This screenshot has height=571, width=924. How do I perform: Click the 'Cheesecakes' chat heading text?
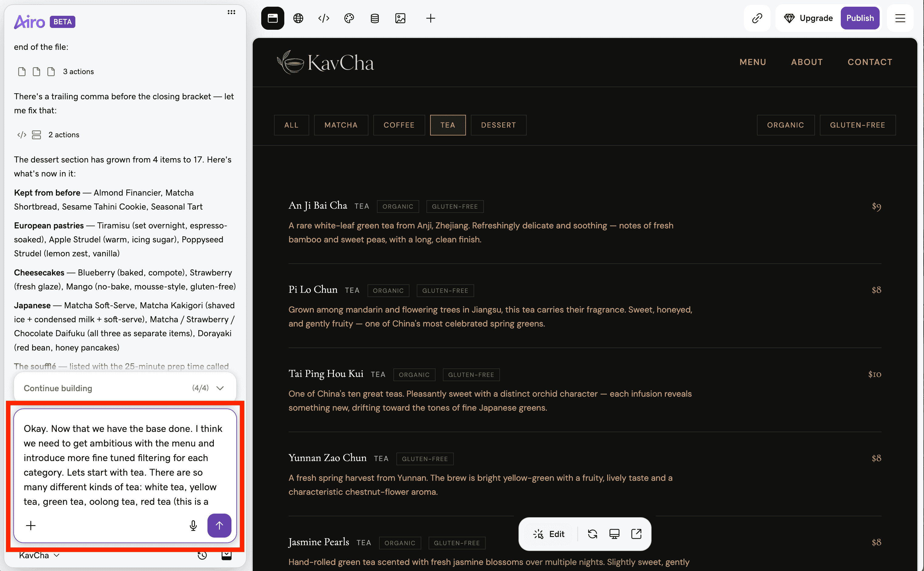pyautogui.click(x=39, y=273)
